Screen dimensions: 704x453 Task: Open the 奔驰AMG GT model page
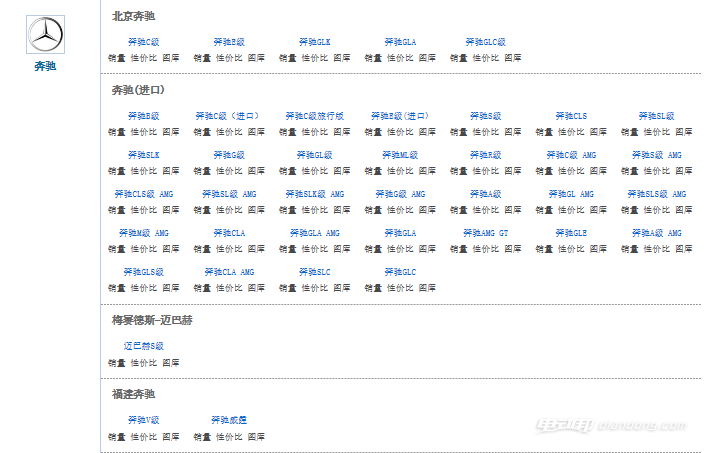pos(485,233)
